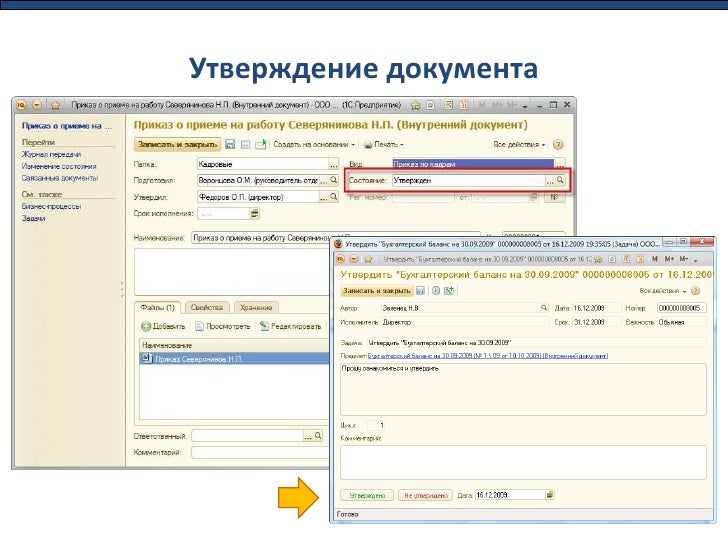Click the second toolbar icon next to the save diskette in Приказ window
Image resolution: width=728 pixels, height=546 pixels.
pyautogui.click(x=245, y=144)
